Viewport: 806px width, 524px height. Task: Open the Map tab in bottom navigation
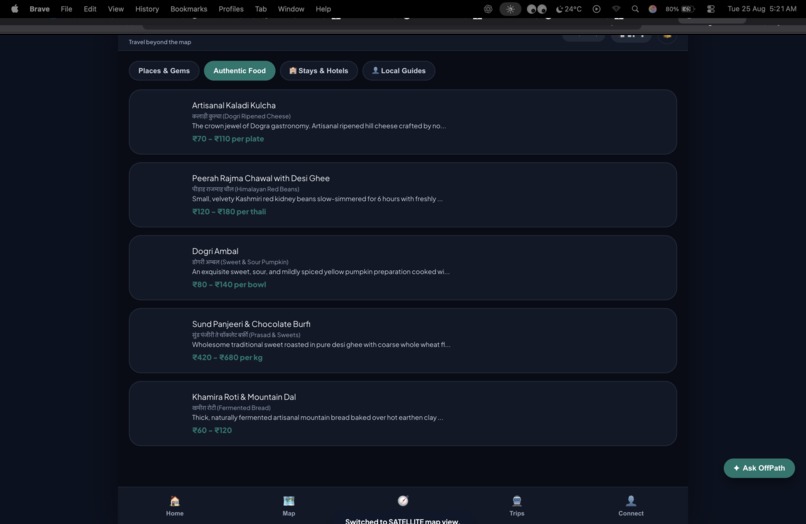pyautogui.click(x=289, y=506)
